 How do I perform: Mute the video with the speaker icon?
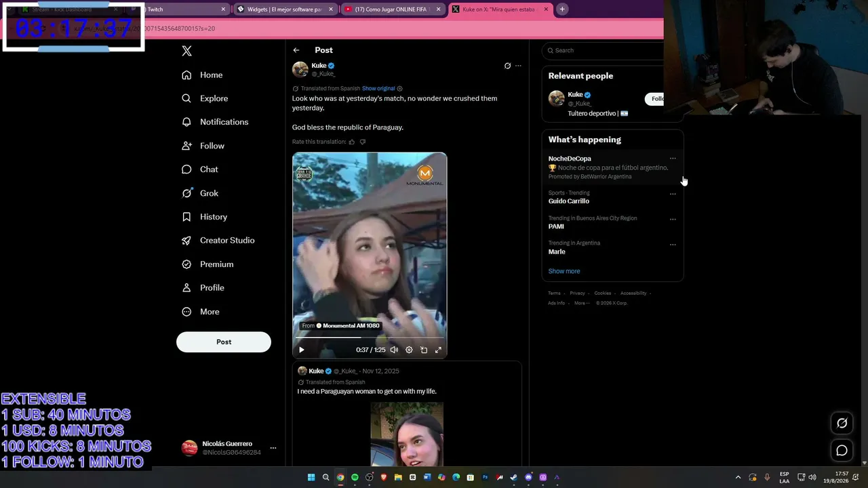click(x=394, y=350)
